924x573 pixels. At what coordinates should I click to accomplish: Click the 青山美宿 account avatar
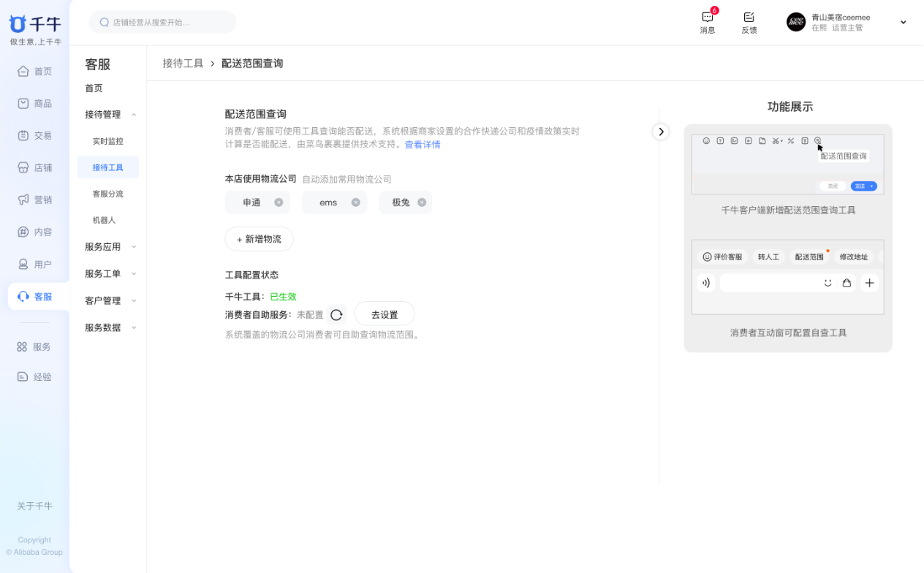[x=795, y=22]
